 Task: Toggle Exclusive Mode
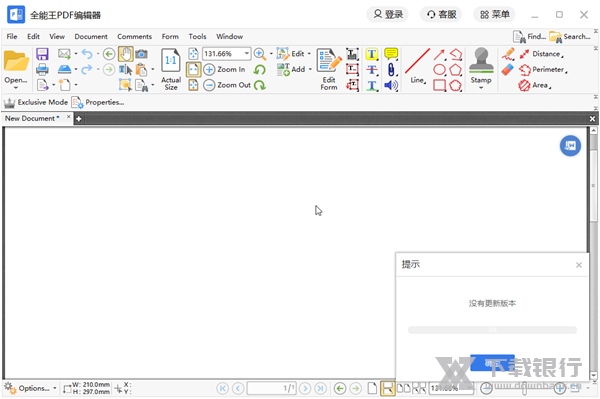point(36,102)
